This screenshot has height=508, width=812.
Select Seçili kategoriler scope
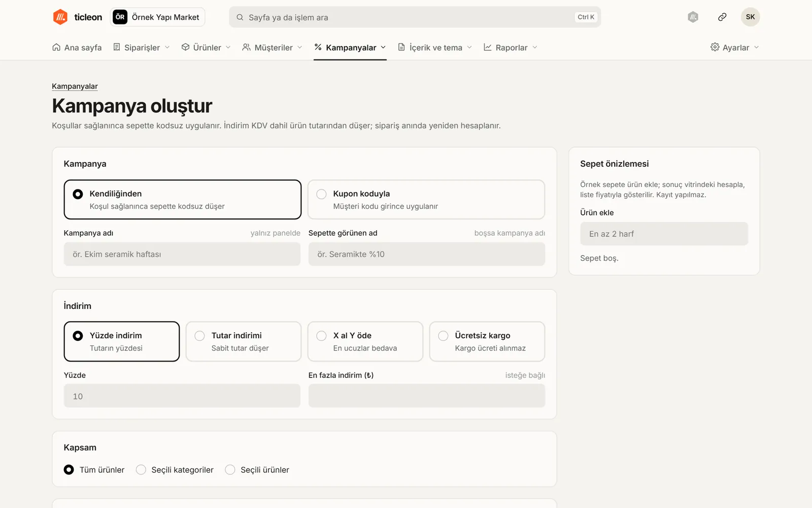(x=175, y=470)
